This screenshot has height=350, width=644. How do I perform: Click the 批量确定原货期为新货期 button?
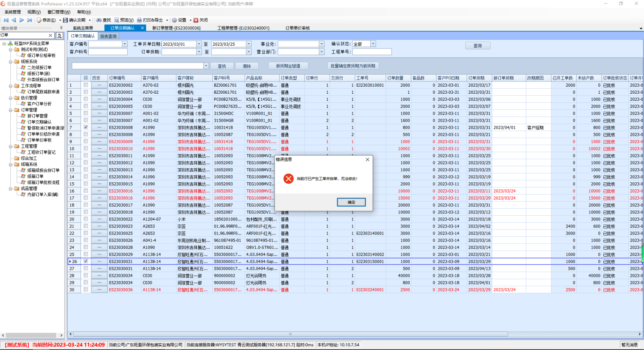[353, 66]
